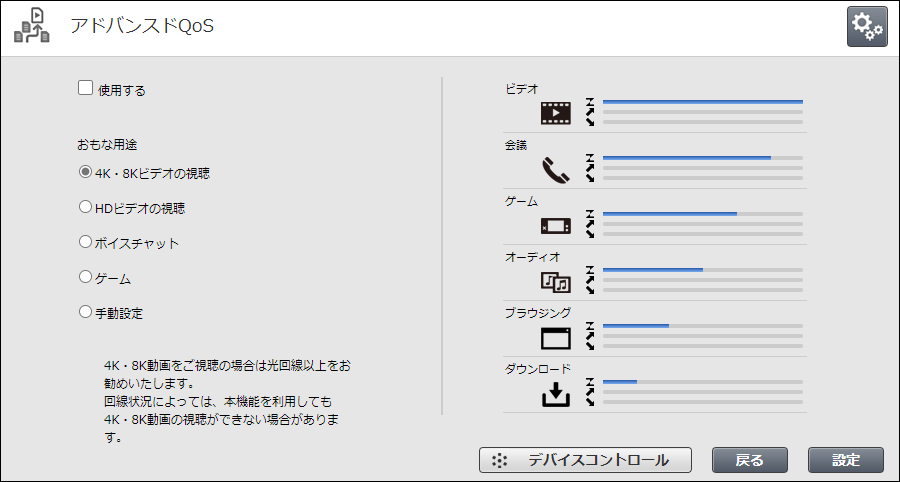Click the up-arrow upload icon in the ブラウジング row

pyautogui.click(x=590, y=336)
